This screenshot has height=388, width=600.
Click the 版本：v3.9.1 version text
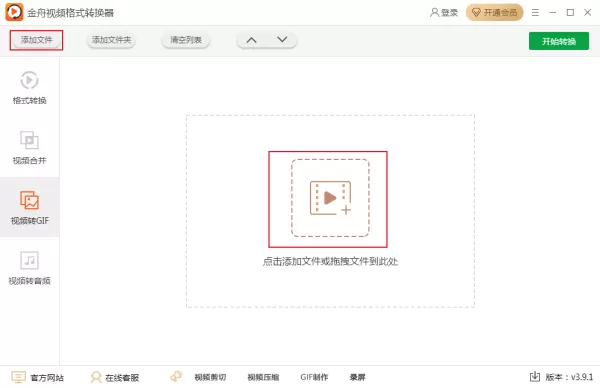(569, 377)
